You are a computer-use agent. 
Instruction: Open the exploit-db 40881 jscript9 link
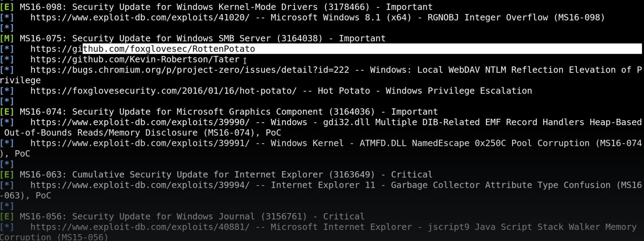pos(140,227)
